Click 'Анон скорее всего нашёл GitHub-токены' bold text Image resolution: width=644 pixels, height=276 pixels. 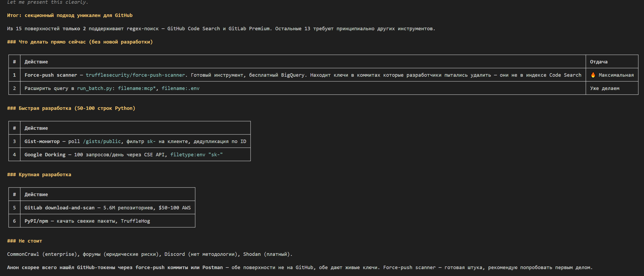click(x=61, y=268)
